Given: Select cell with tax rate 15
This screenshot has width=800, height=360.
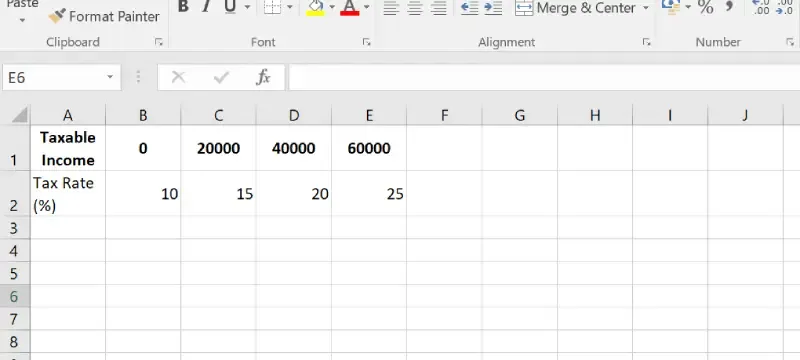Looking at the screenshot, I should tap(218, 194).
